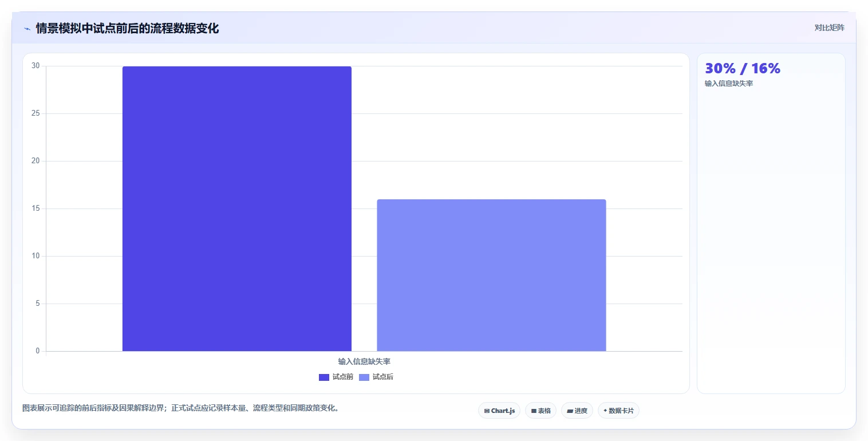Image resolution: width=868 pixels, height=441 pixels.
Task: Select the 数据卡片 tag
Action: (618, 411)
